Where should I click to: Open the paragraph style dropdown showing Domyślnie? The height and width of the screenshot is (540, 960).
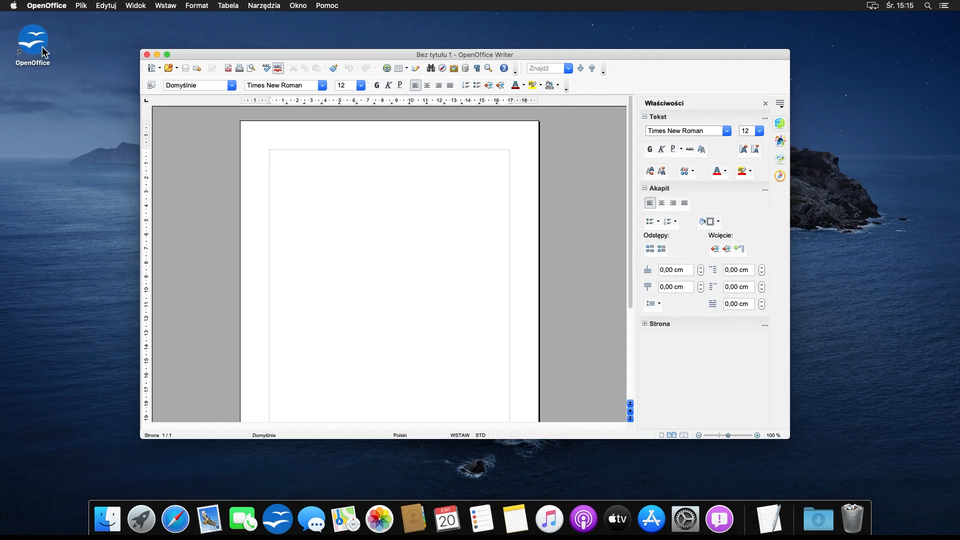232,85
